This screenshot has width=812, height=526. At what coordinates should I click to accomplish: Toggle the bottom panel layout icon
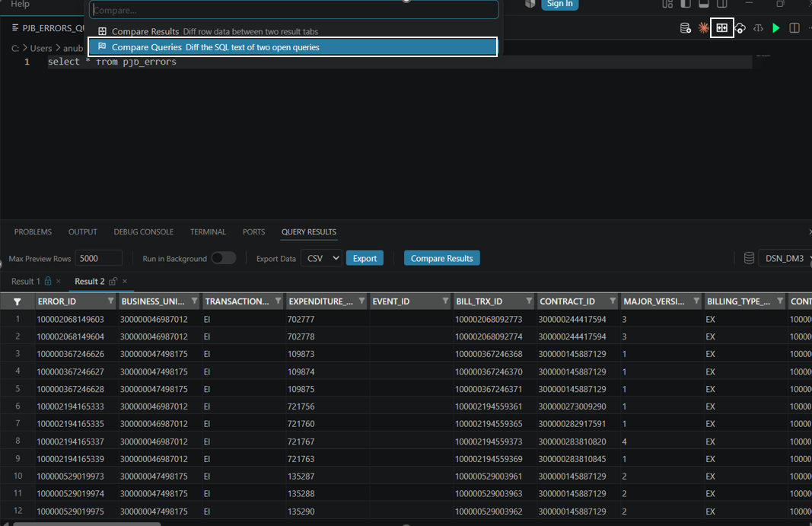tap(704, 4)
